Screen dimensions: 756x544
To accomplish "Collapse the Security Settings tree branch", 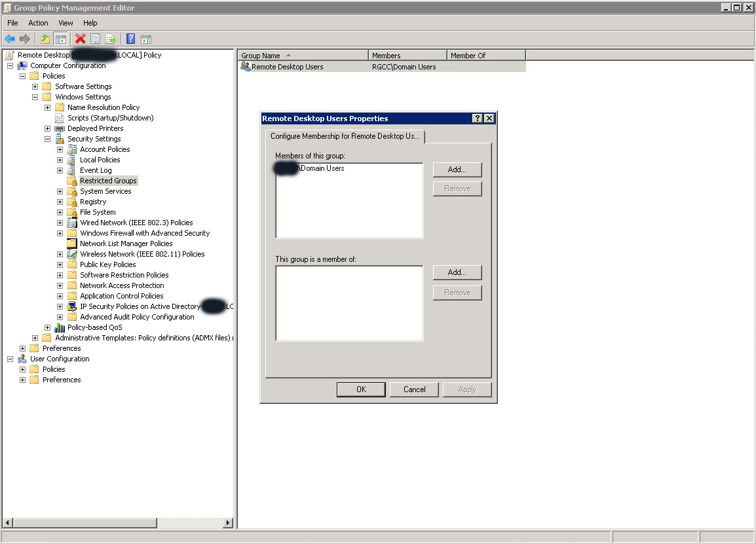I will [x=47, y=139].
